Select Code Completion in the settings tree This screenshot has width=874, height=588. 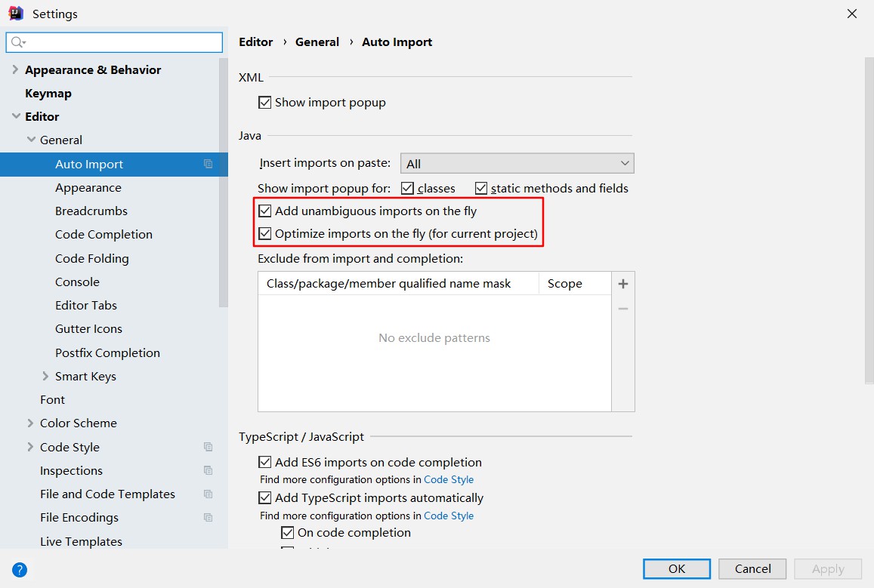click(103, 235)
